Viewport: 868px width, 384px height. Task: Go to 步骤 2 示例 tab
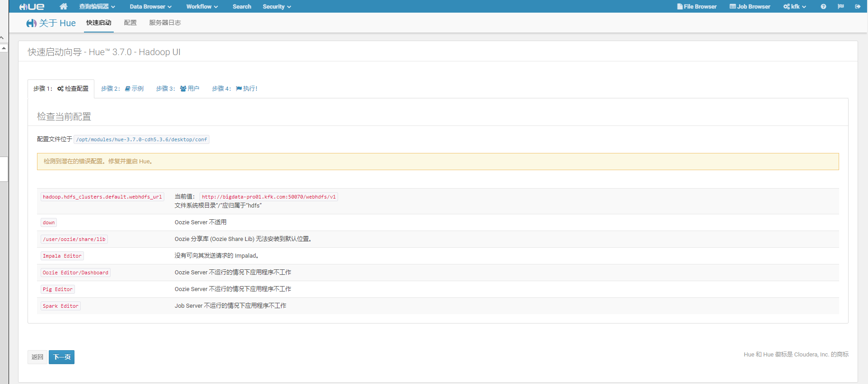tap(122, 88)
